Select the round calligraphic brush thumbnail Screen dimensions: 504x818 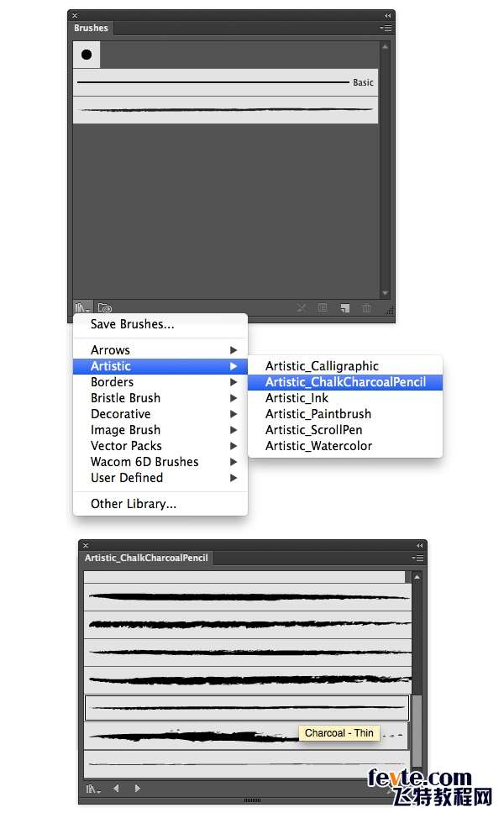(87, 55)
